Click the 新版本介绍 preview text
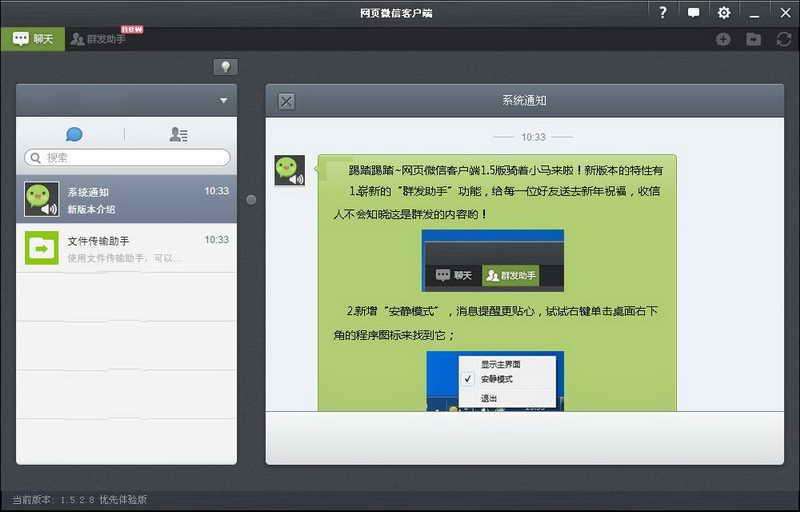 pyautogui.click(x=91, y=209)
